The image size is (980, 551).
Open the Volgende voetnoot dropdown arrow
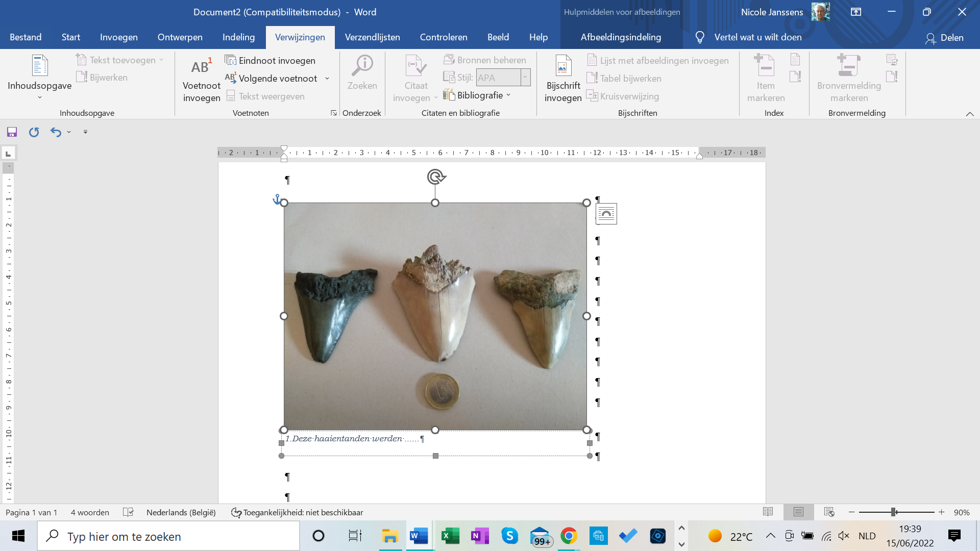[x=327, y=79]
